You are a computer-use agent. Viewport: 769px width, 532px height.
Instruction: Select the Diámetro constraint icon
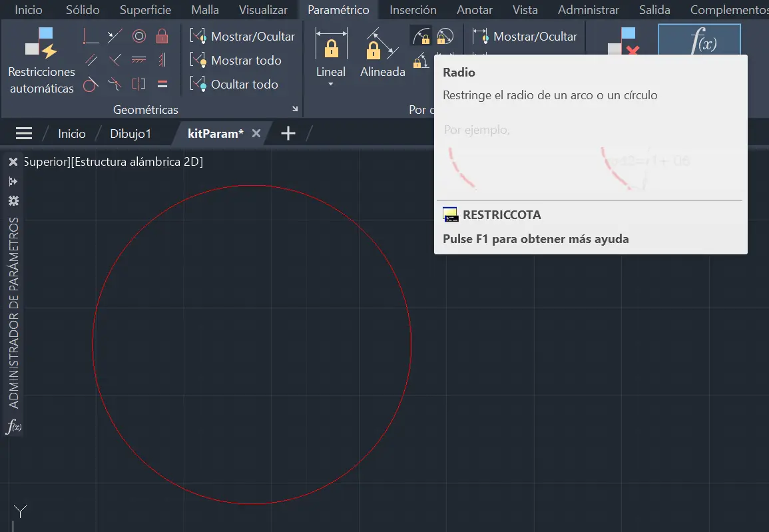point(445,37)
